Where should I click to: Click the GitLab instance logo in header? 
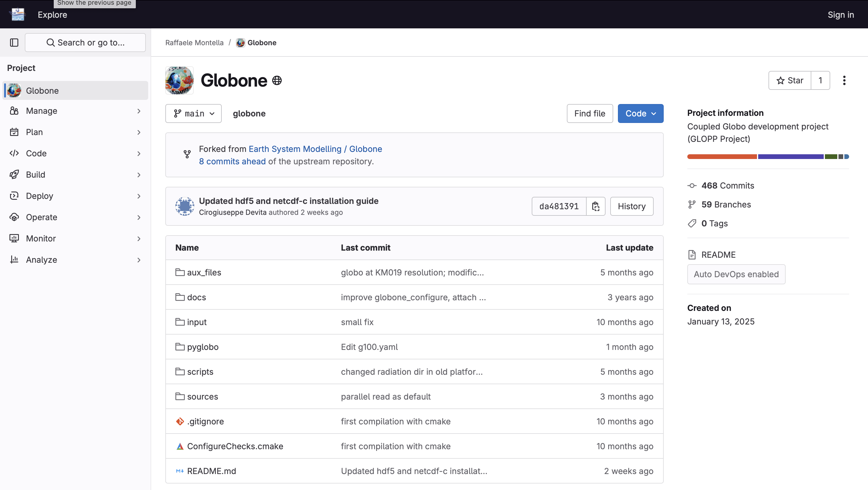point(18,14)
